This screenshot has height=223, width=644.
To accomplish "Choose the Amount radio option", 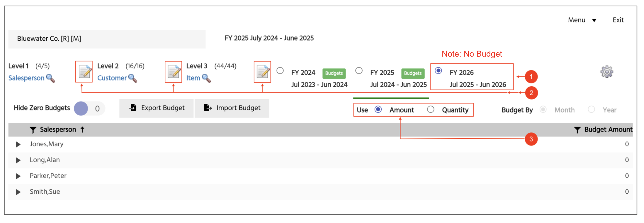I will click(378, 109).
